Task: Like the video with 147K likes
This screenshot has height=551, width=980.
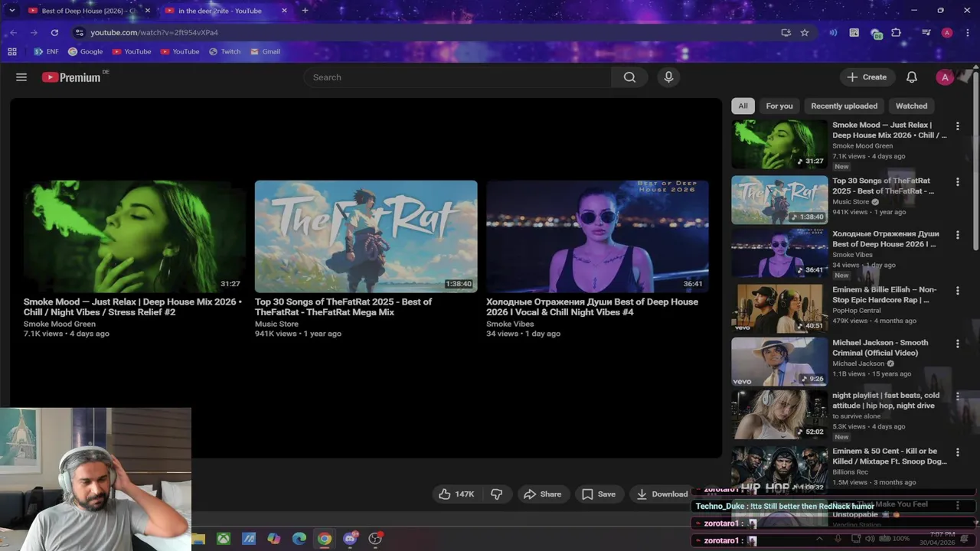Action: pyautogui.click(x=456, y=494)
